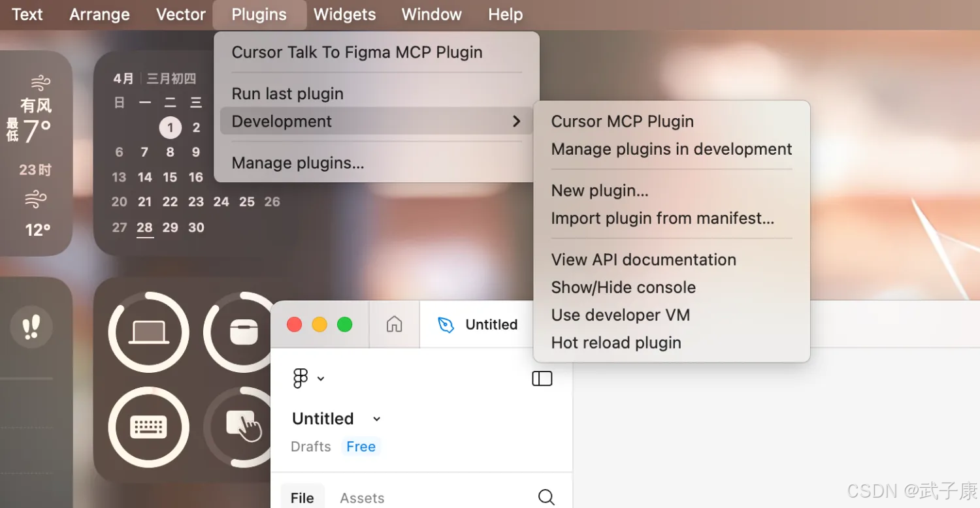Select day 28 in calendar widget
The height and width of the screenshot is (508, 980).
[144, 227]
